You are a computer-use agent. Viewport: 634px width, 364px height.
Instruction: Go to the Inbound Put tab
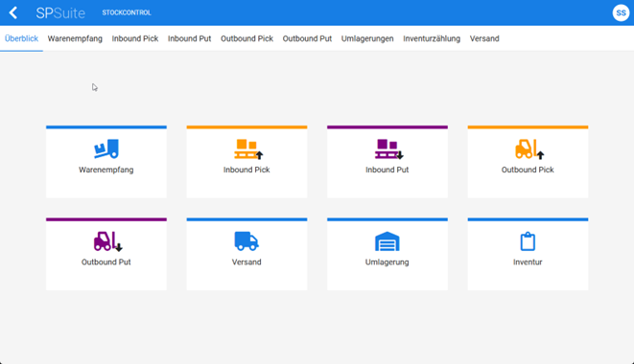point(189,38)
